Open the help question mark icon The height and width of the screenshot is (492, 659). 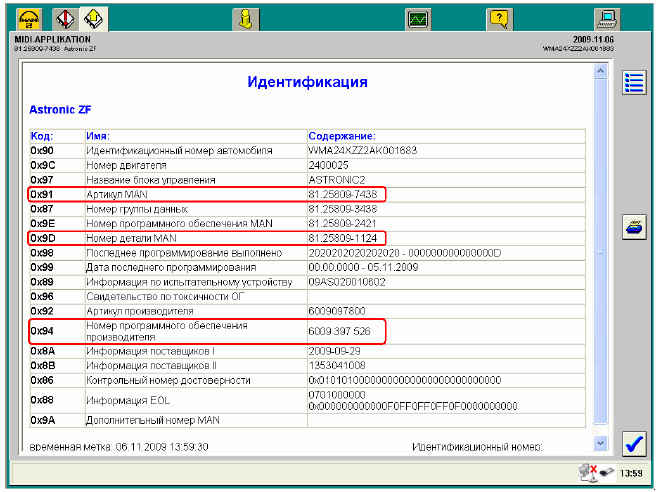point(499,18)
